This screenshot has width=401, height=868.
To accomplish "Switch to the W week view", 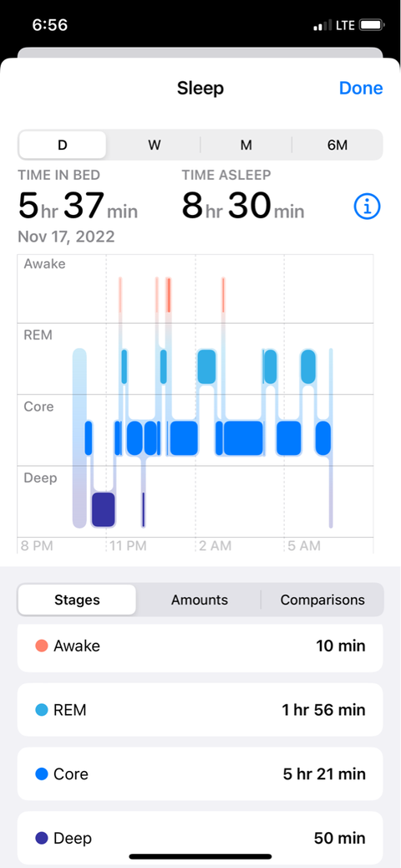I will 155,145.
